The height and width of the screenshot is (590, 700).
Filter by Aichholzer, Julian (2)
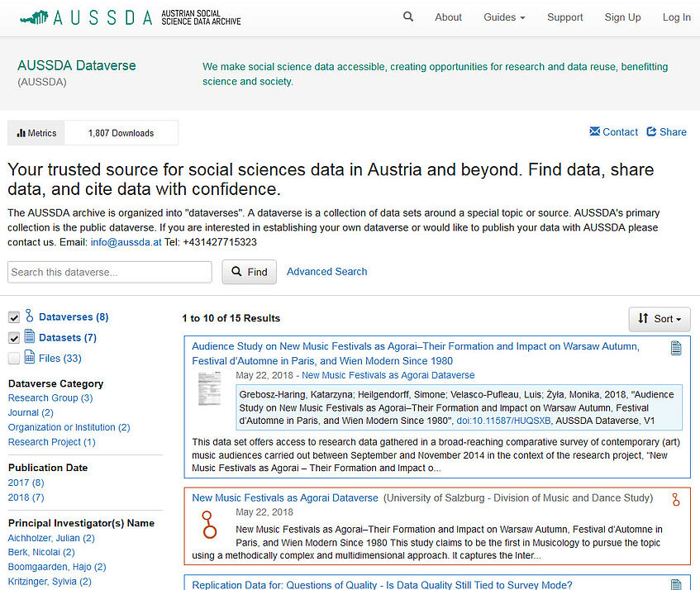pyautogui.click(x=51, y=538)
